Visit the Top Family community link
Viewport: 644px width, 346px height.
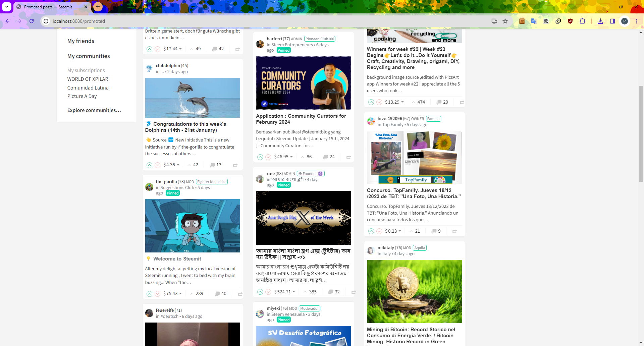[393, 125]
